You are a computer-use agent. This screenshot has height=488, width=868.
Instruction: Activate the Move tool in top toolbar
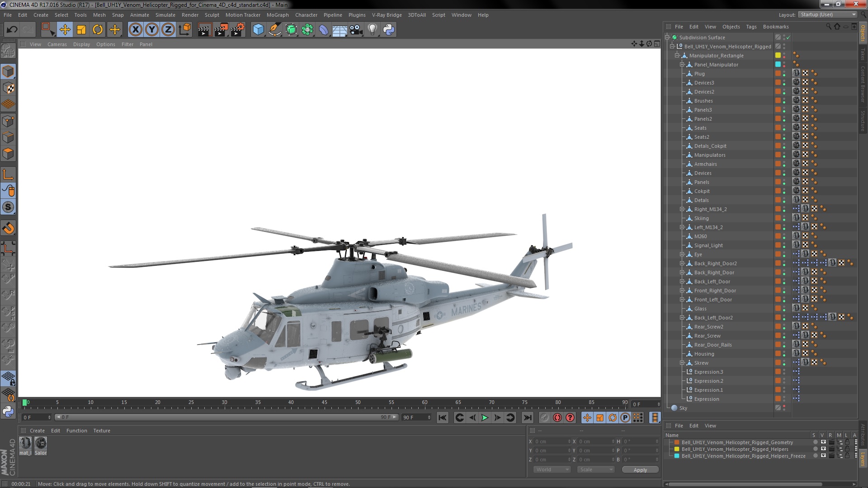(x=65, y=30)
